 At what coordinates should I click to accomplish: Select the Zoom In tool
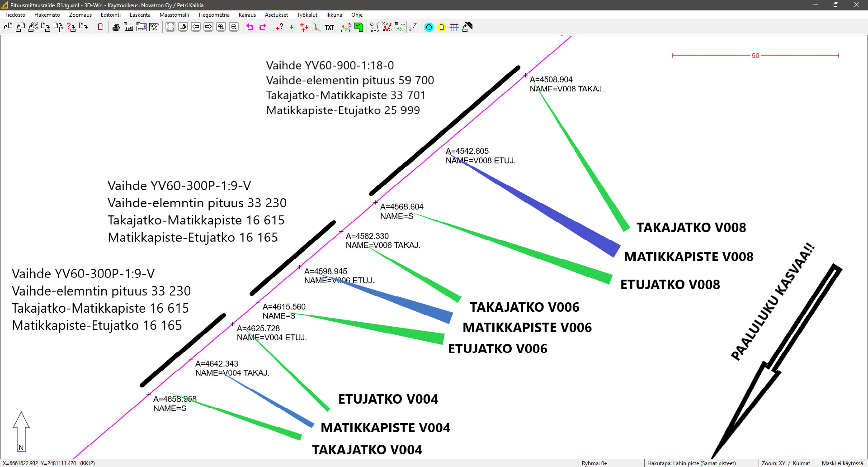(221, 27)
